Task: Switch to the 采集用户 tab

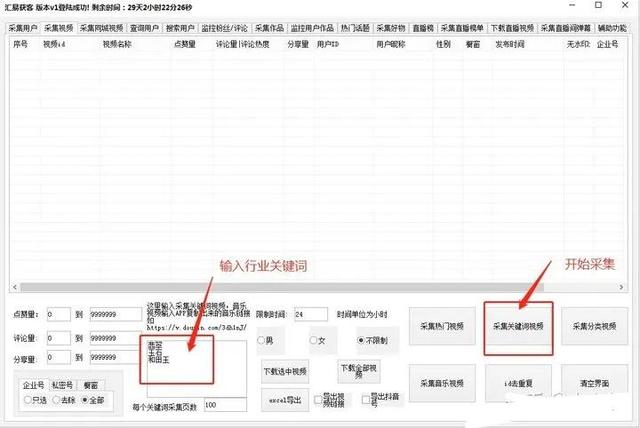Action: click(x=23, y=28)
